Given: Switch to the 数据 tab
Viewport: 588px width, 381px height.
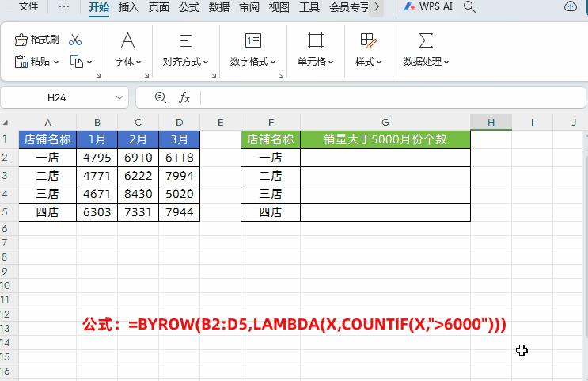Looking at the screenshot, I should [x=219, y=7].
